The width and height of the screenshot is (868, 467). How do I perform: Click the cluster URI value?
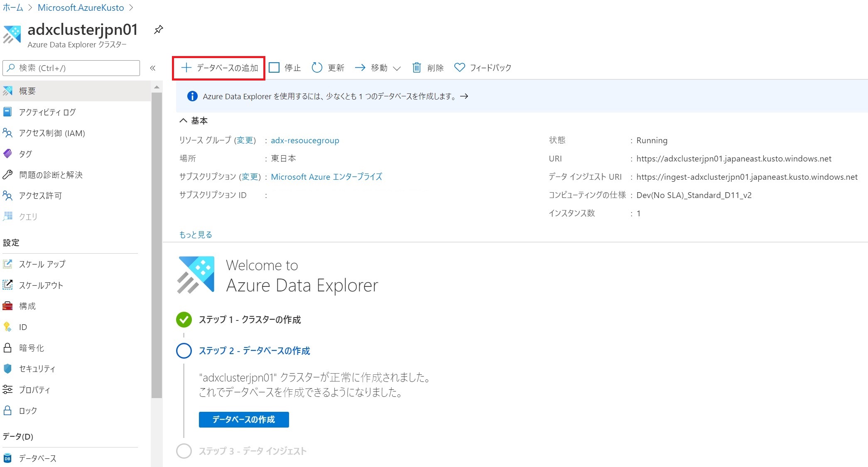tap(734, 159)
